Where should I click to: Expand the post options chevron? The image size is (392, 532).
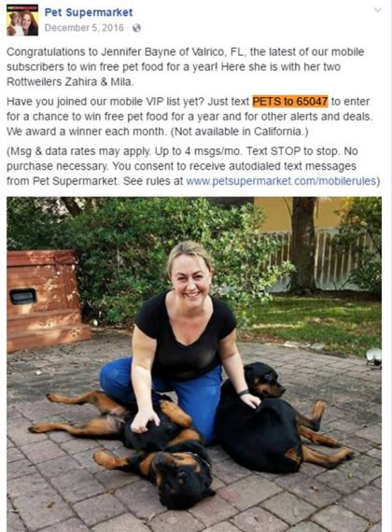[x=377, y=10]
